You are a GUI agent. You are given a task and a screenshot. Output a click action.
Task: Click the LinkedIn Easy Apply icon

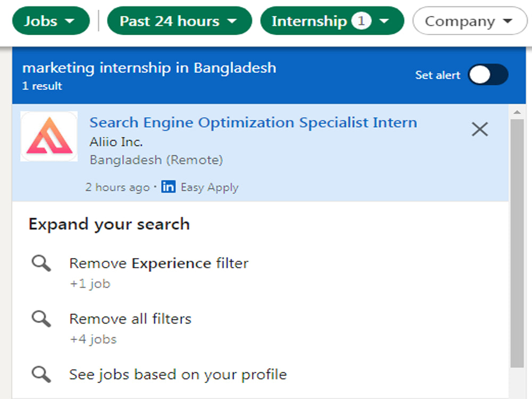pos(168,187)
